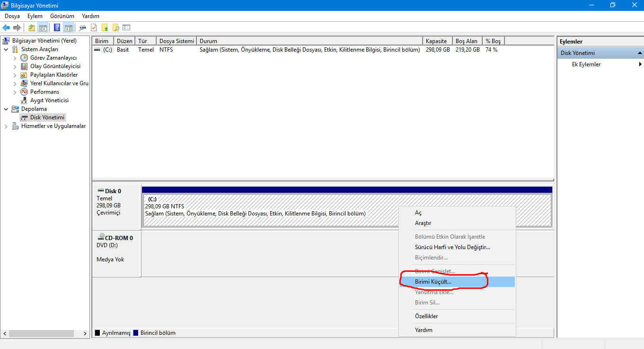Click the Olay Görüntüleyicisi log icon
644x349 pixels.
(x=24, y=66)
